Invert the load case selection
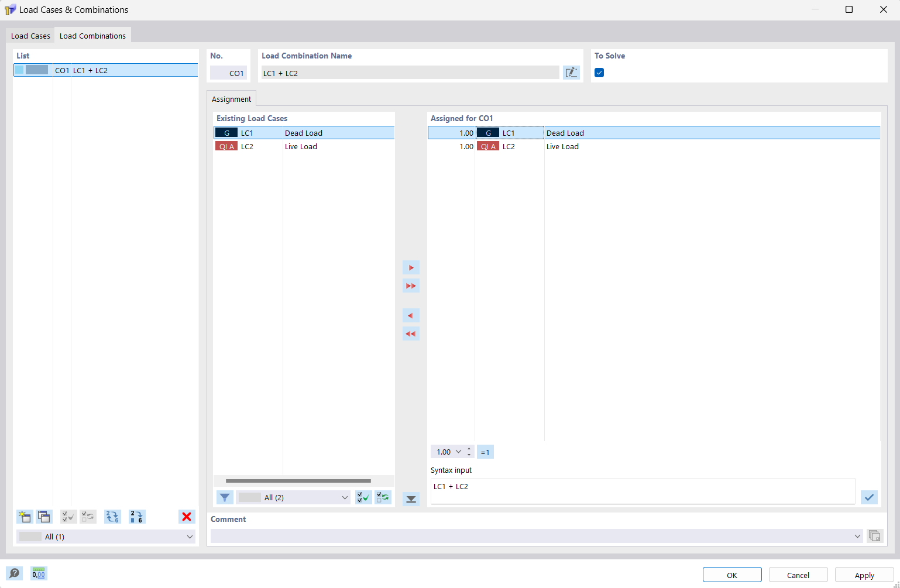The image size is (900, 588). [x=383, y=497]
